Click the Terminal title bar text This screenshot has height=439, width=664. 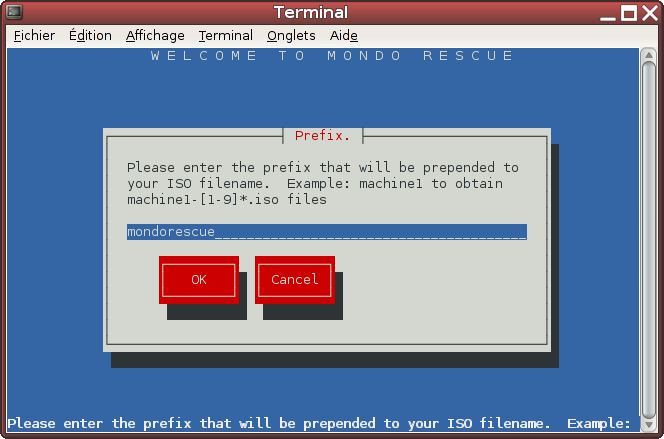(311, 12)
